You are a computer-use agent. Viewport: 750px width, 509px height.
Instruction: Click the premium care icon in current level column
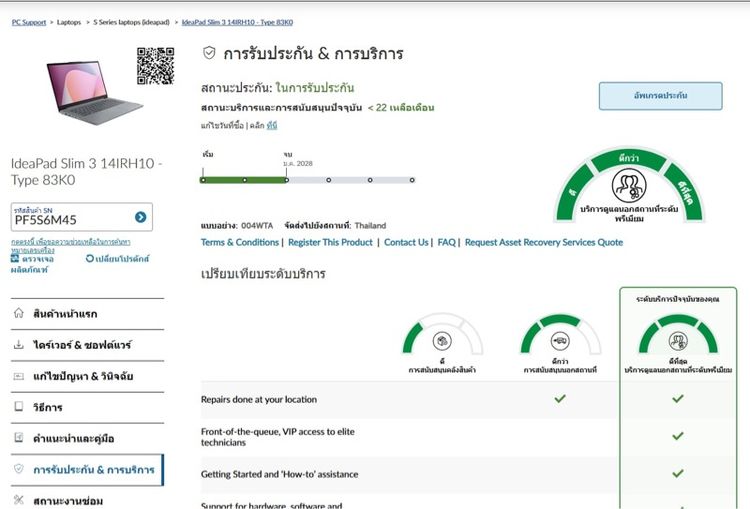pyautogui.click(x=678, y=341)
